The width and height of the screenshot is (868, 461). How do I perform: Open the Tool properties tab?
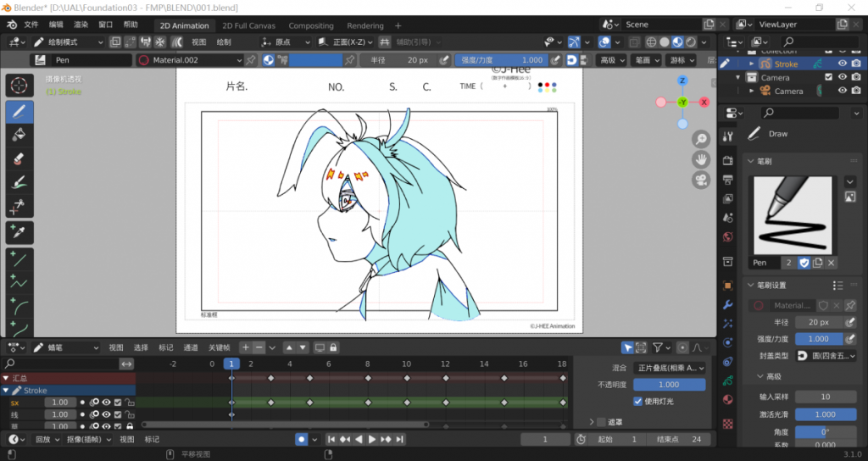coord(728,136)
